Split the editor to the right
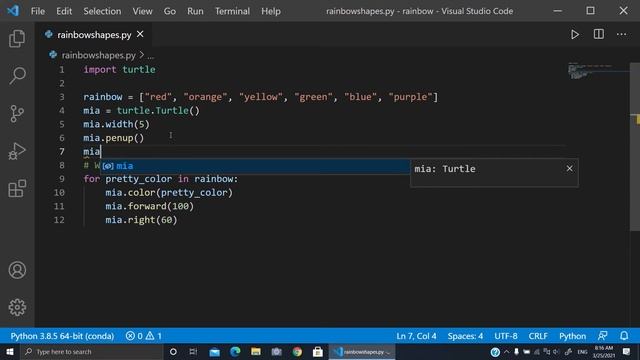This screenshot has height=360, width=640. coord(598,34)
